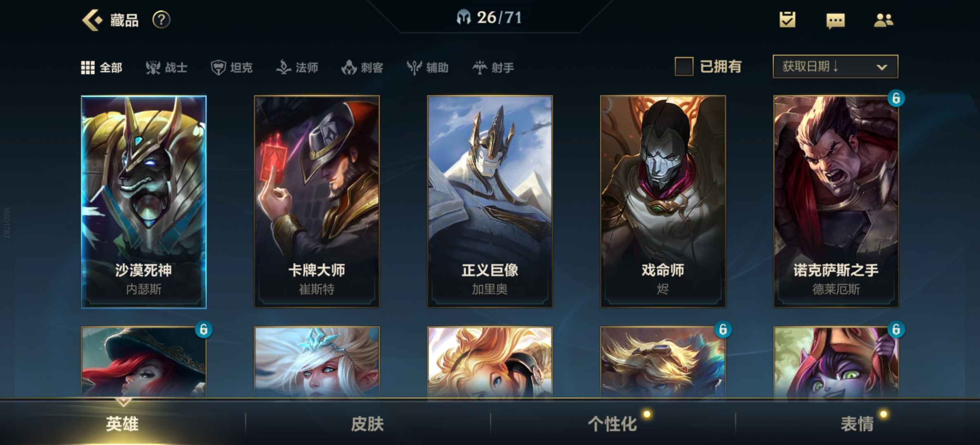This screenshot has height=445, width=980.
Task: Filter champions by 坦克 tank icon
Action: pos(218,67)
